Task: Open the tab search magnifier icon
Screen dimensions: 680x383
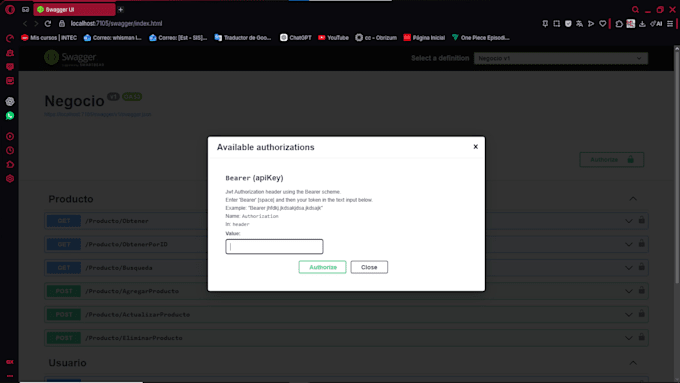Action: point(635,10)
